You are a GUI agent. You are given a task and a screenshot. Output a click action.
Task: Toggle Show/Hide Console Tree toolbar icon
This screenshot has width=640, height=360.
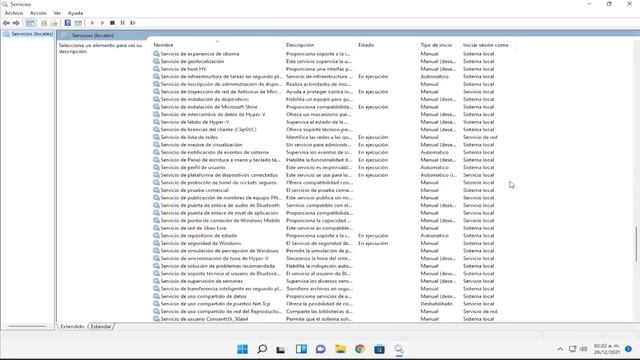tap(30, 23)
